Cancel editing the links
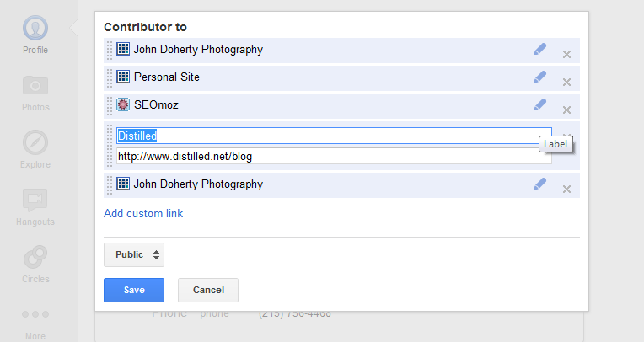The image size is (644, 342). 208,290
